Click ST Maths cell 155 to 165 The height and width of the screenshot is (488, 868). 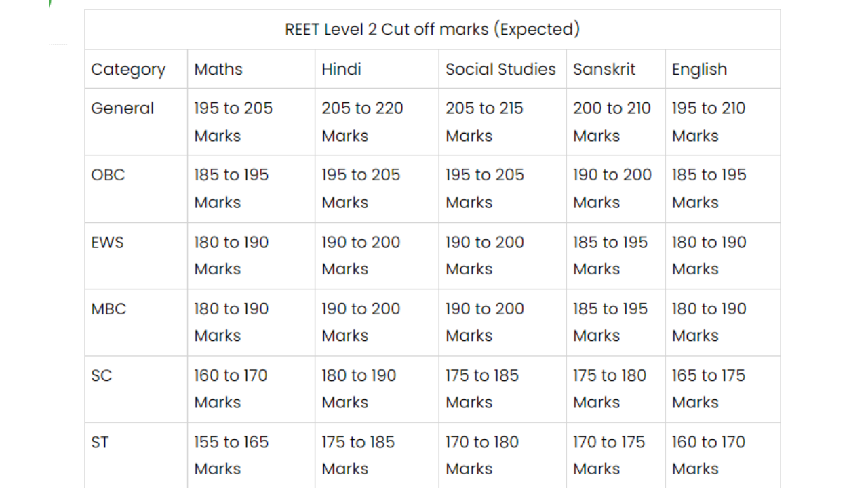point(231,455)
